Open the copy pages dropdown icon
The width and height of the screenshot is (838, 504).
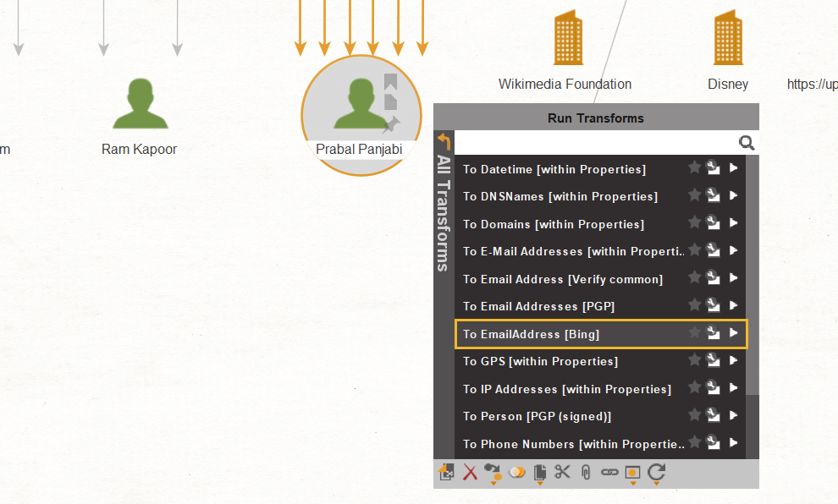click(540, 474)
